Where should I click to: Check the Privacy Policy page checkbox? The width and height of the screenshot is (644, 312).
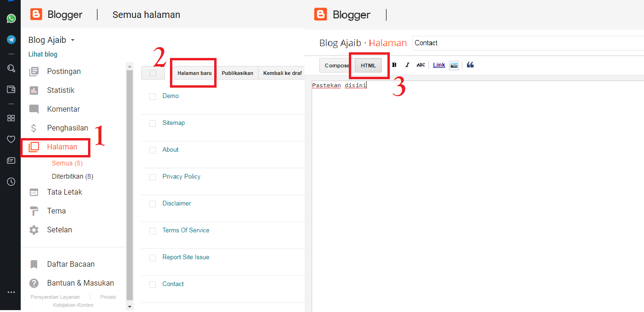pos(153,177)
